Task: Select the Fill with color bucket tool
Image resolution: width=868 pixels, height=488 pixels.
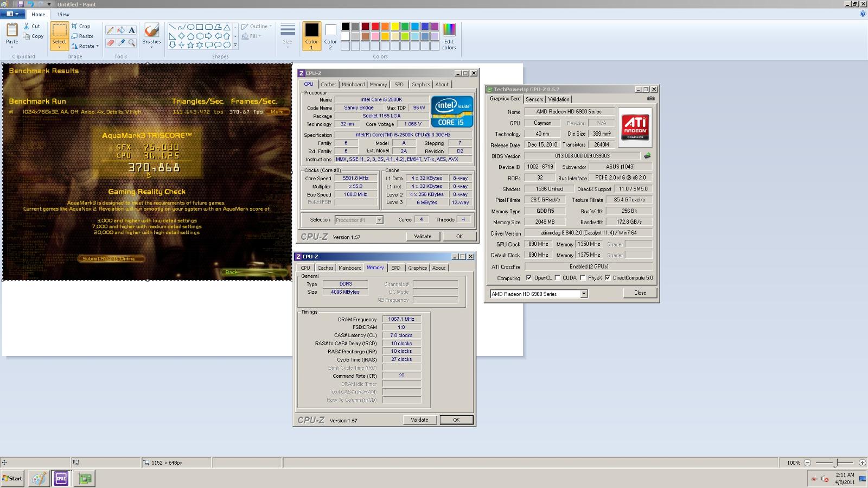Action: coord(121,30)
